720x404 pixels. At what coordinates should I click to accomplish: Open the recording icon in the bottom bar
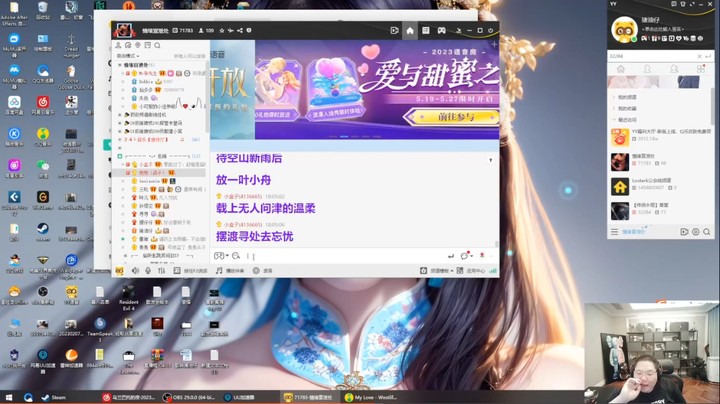256,270
